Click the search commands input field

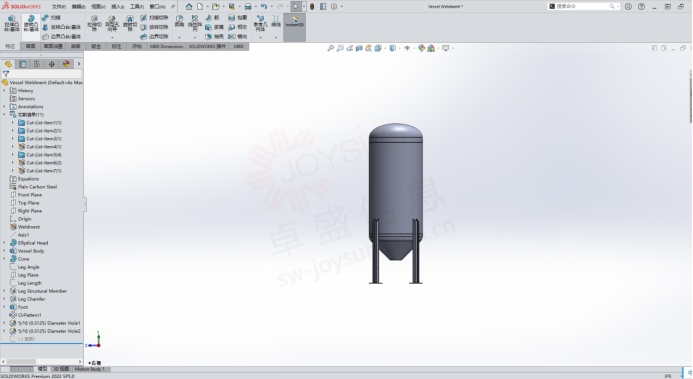pos(583,7)
